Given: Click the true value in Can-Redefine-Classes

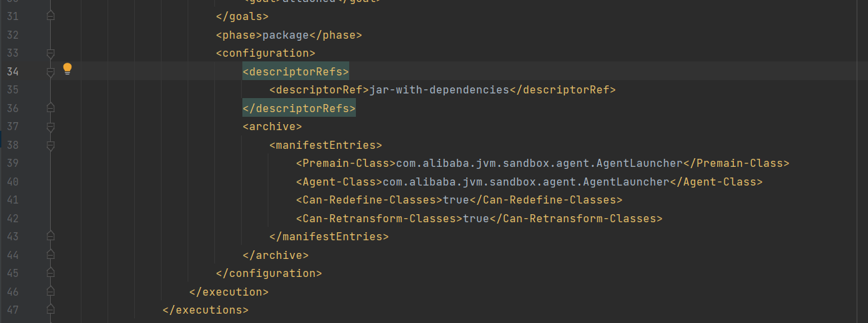Looking at the screenshot, I should click(x=456, y=200).
